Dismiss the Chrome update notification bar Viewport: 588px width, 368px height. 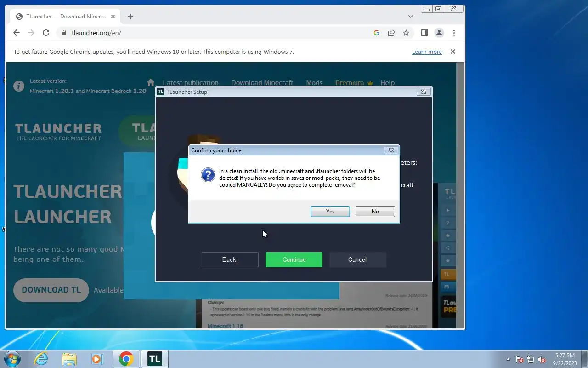click(453, 52)
